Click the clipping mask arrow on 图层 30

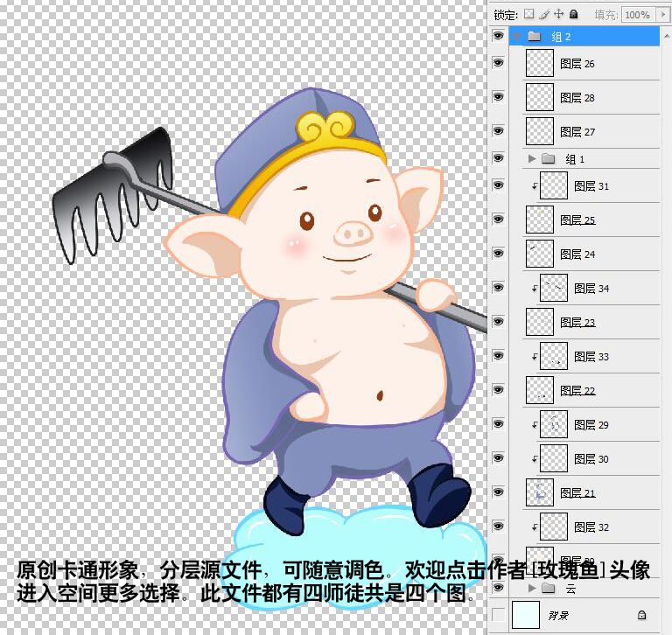point(535,459)
